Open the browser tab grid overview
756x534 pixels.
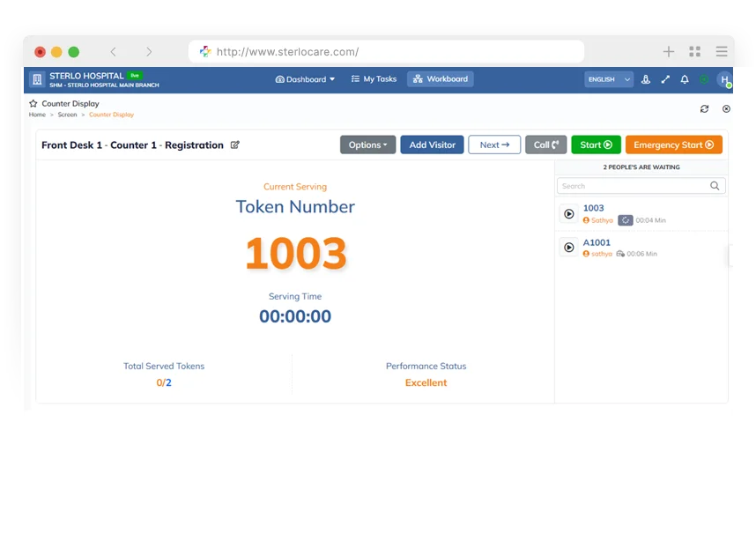pos(695,52)
